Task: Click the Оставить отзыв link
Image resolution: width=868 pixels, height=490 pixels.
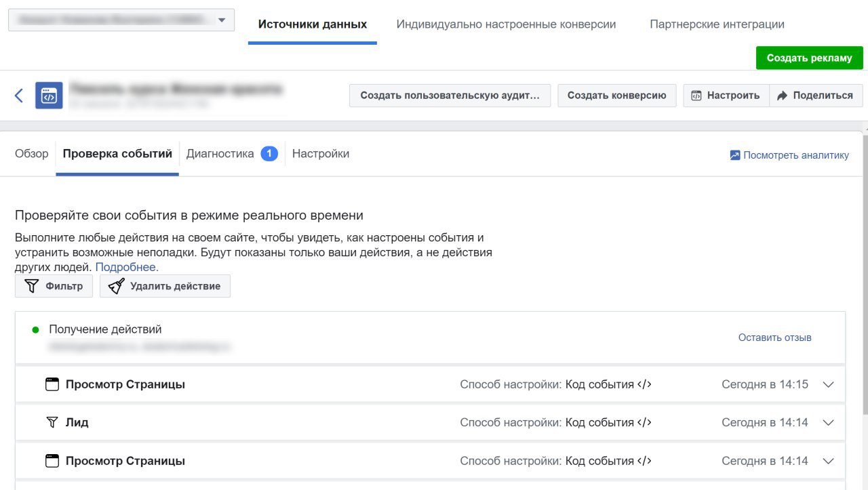Action: pyautogui.click(x=775, y=338)
